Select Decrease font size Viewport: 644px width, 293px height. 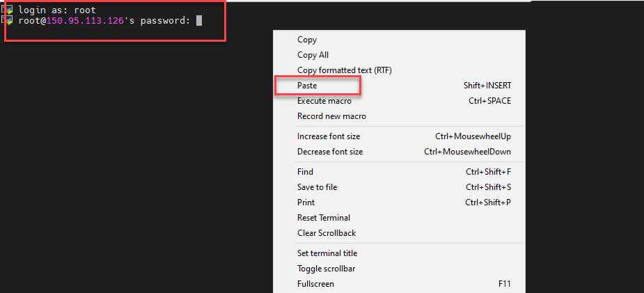tap(330, 152)
